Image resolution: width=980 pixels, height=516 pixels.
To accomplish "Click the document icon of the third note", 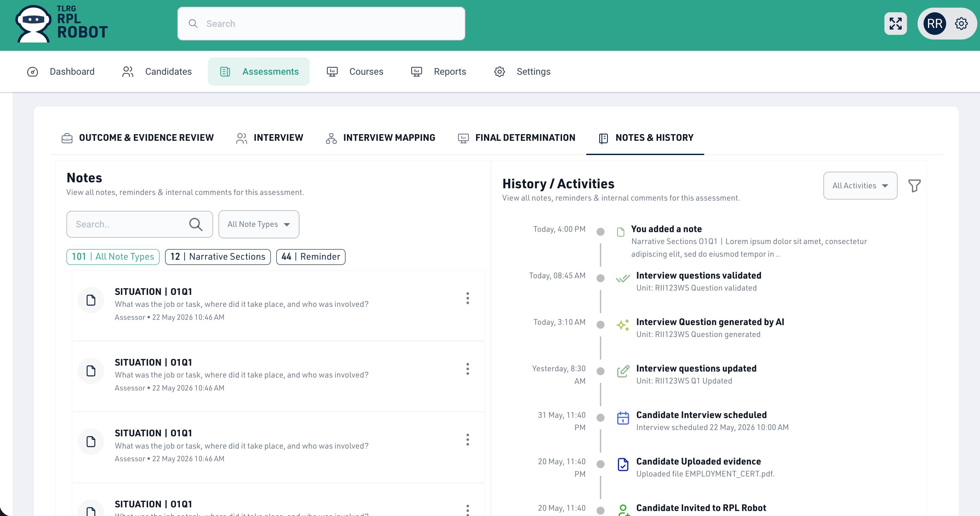I will coord(91,442).
